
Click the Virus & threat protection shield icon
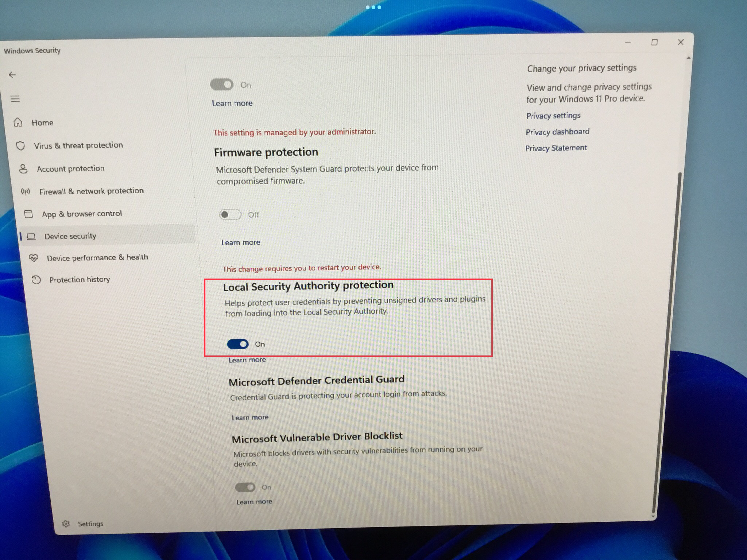(x=21, y=146)
